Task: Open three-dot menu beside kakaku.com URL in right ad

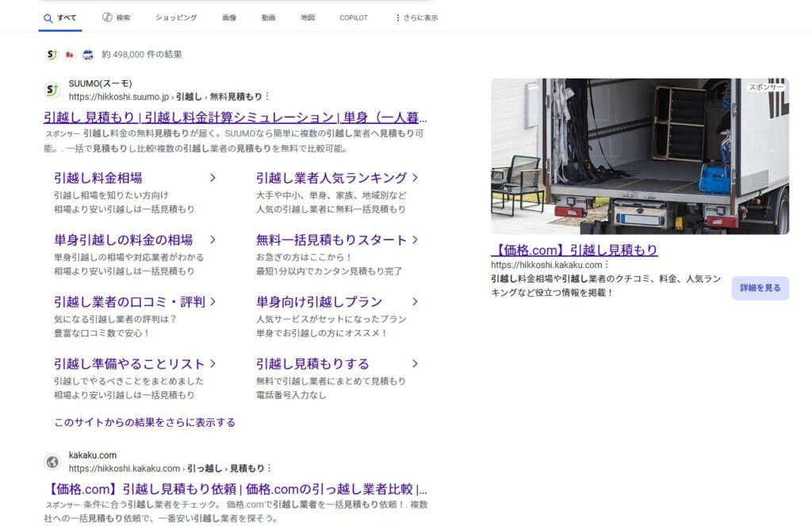Action: coord(607,265)
